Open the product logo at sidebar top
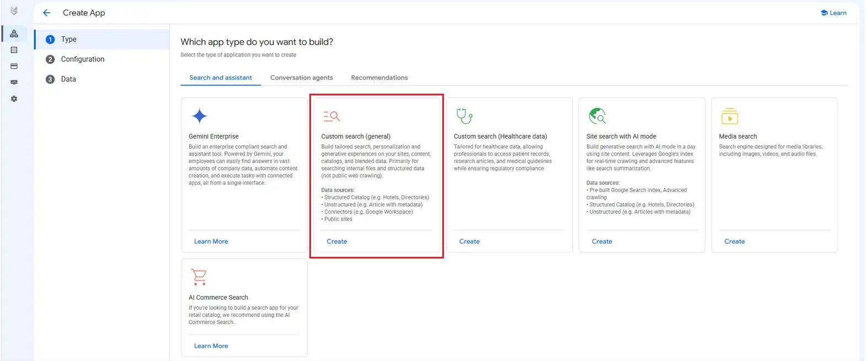The height and width of the screenshot is (361, 868). tap(14, 11)
